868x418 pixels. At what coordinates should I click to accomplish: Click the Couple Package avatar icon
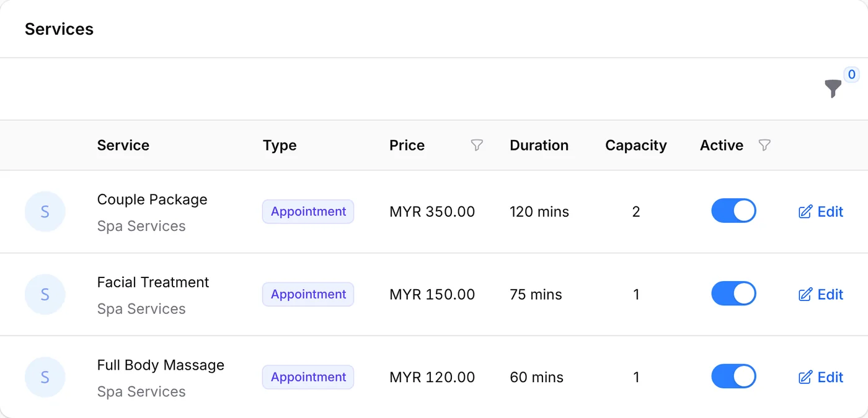(x=45, y=212)
